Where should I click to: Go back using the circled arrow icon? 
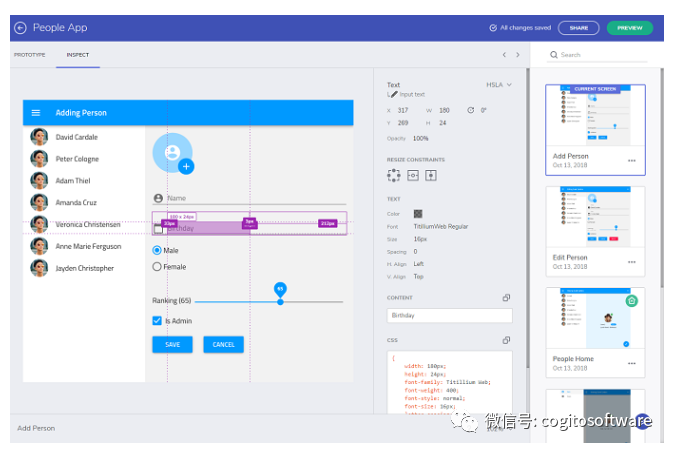pos(20,28)
